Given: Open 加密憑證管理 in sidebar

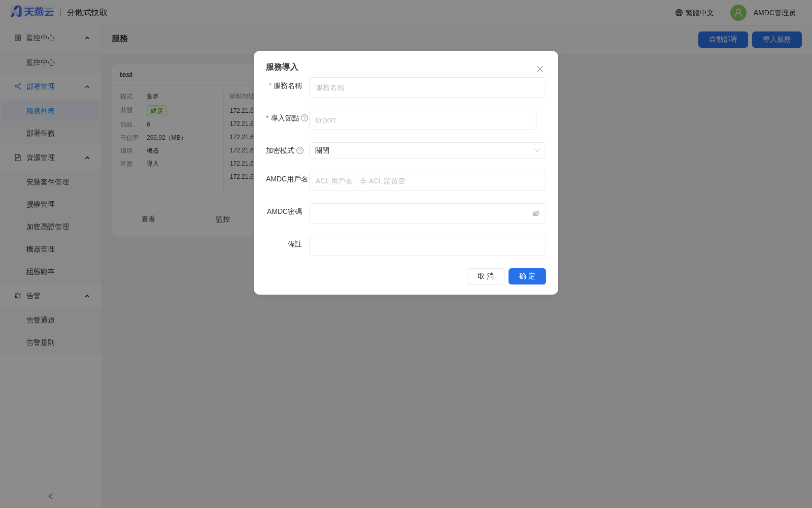Looking at the screenshot, I should tap(51, 227).
